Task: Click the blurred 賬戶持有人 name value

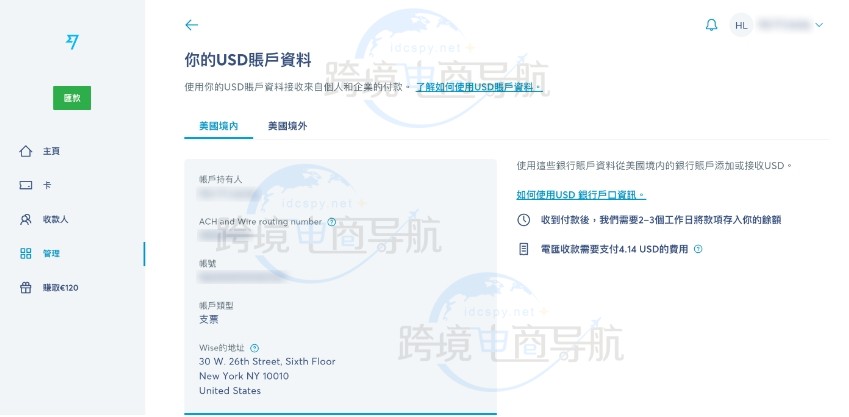Action: [x=230, y=193]
